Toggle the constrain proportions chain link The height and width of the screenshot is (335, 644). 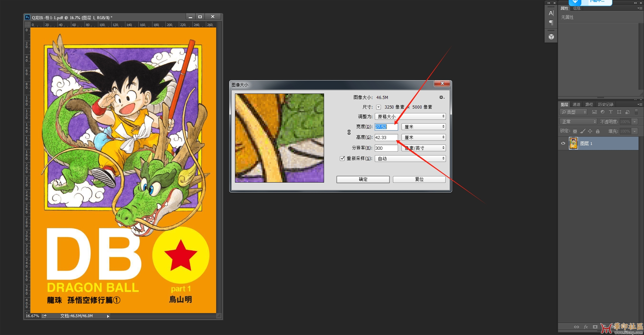click(x=349, y=132)
